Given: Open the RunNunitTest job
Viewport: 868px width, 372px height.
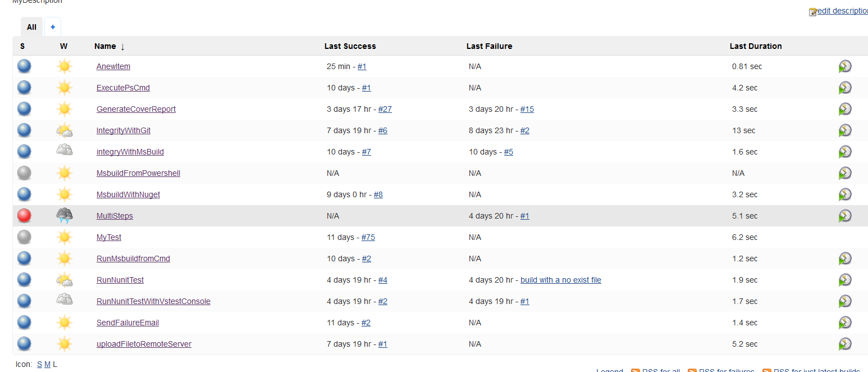Looking at the screenshot, I should pyautogui.click(x=120, y=280).
